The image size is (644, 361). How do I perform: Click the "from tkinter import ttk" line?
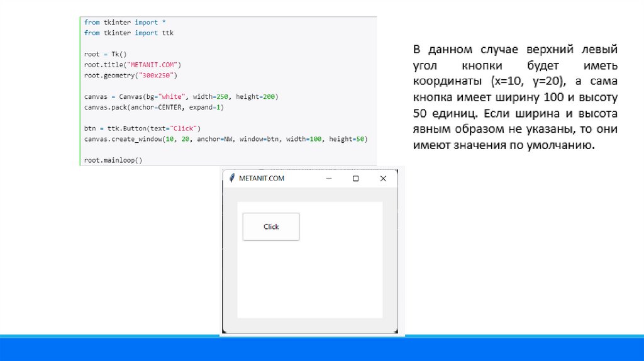click(128, 33)
